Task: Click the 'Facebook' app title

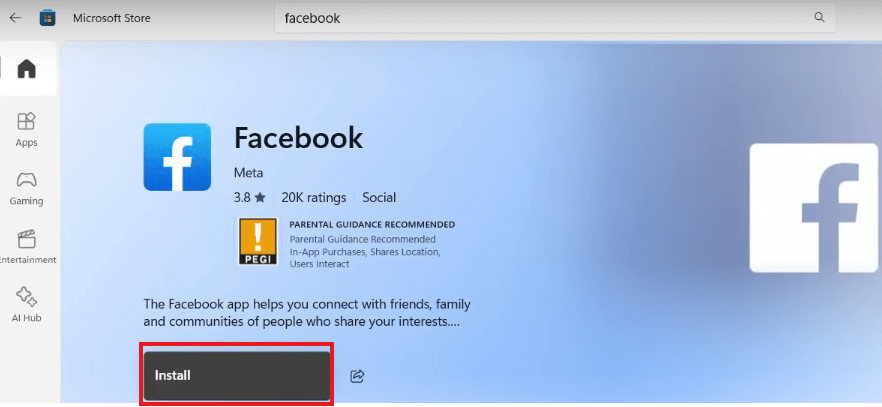Action: [x=298, y=138]
